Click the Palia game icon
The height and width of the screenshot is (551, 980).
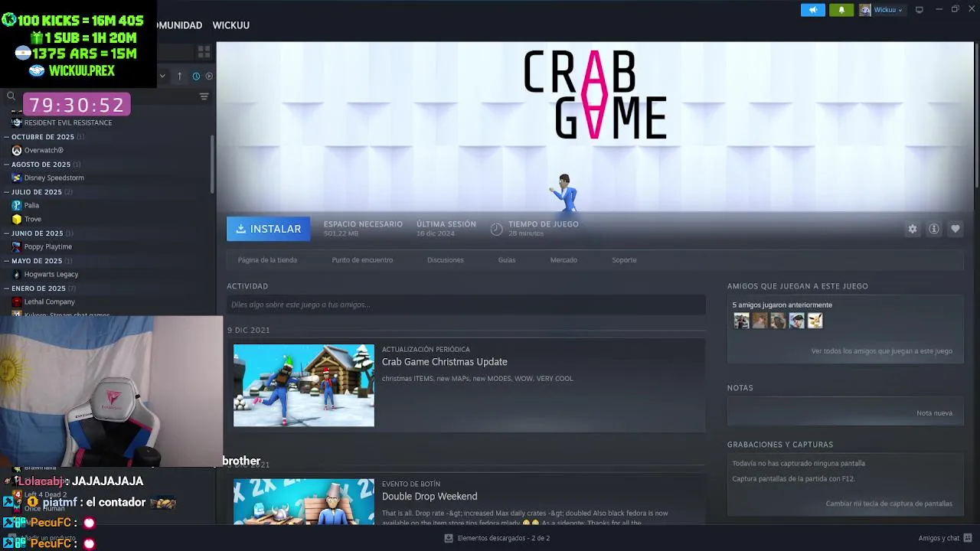pyautogui.click(x=17, y=206)
